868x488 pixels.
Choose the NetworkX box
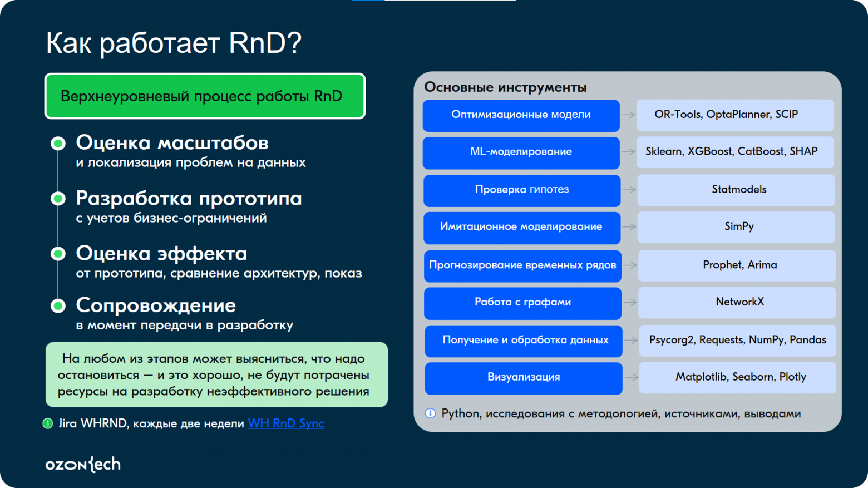737,302
